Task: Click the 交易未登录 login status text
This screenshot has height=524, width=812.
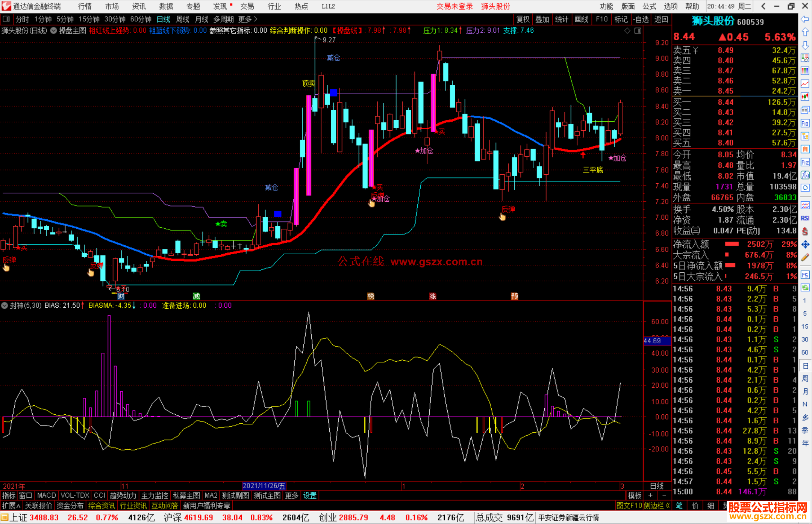Action: click(454, 6)
